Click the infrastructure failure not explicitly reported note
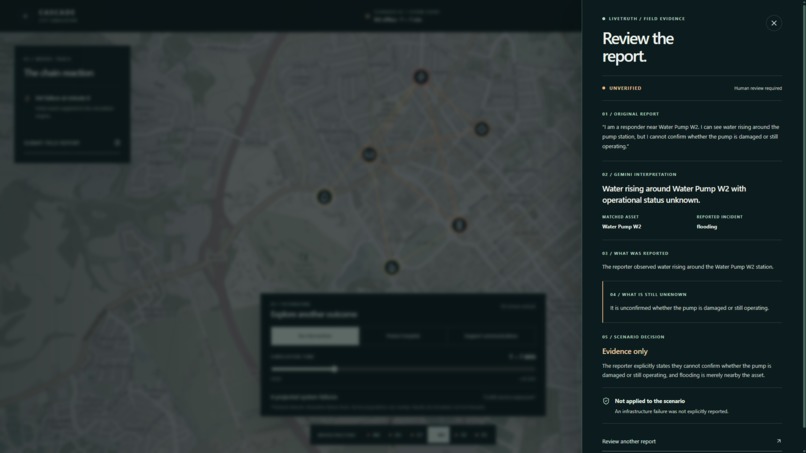This screenshot has width=806, height=453. click(x=671, y=411)
